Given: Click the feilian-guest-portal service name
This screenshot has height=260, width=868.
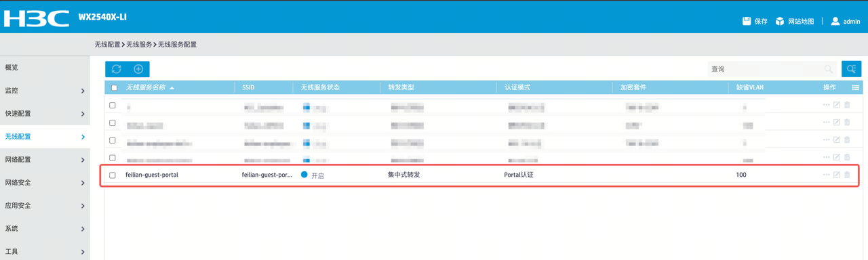Looking at the screenshot, I should click(152, 175).
